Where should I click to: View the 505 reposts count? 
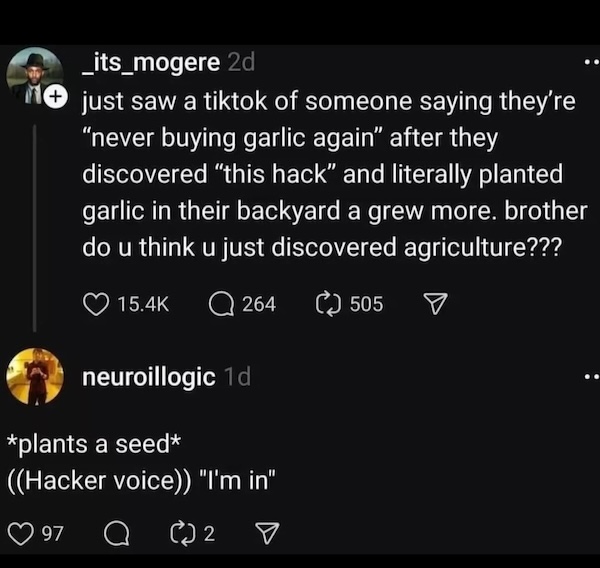[366, 304]
